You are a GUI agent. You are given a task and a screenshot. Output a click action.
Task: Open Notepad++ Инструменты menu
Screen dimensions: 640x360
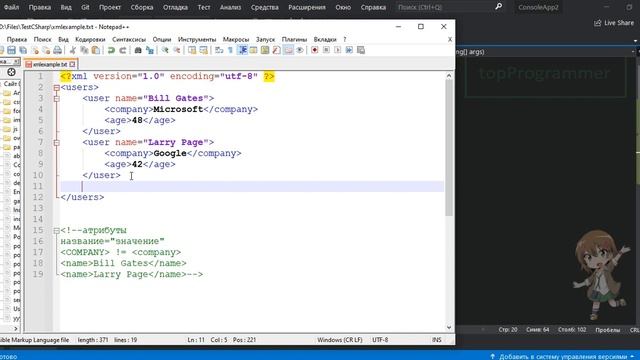tap(197, 40)
